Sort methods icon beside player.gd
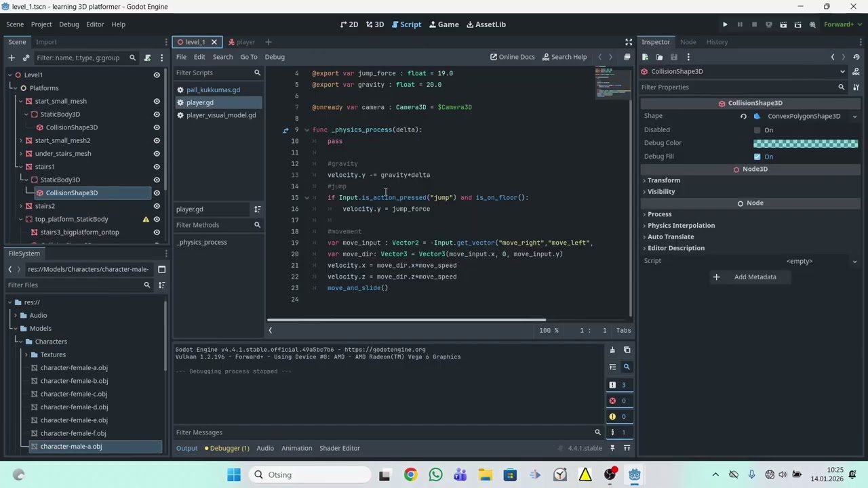Screen dimensions: 868x488 tap(257, 209)
